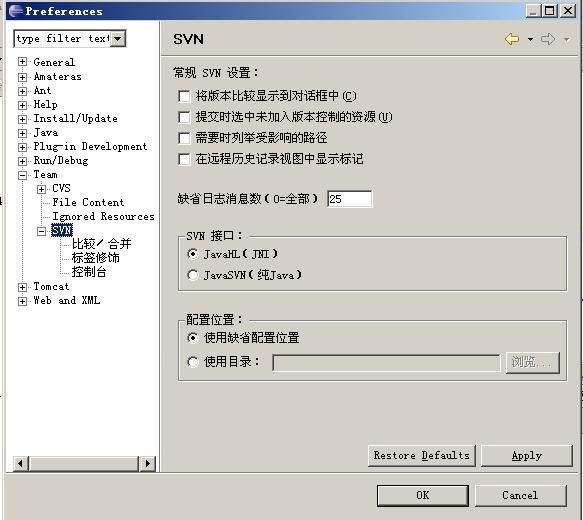Image resolution: width=583 pixels, height=520 pixels.
Task: Open 比较/合并 preference page
Action: [102, 244]
